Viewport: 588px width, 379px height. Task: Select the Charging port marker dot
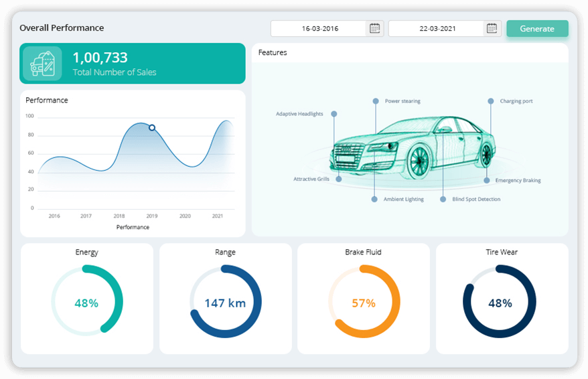tap(491, 101)
